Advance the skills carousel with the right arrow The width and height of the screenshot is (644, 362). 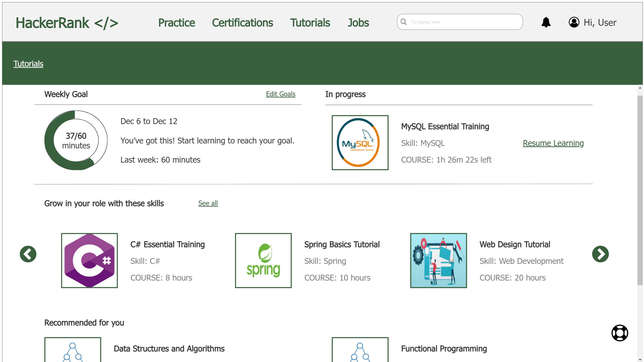(600, 254)
